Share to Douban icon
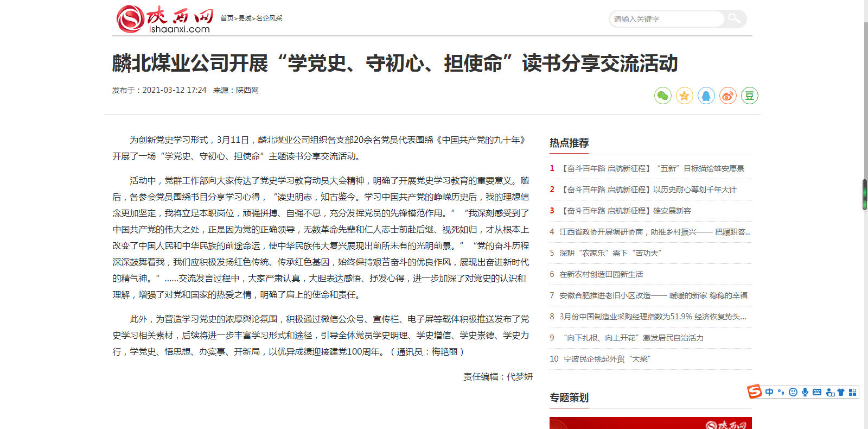 click(749, 96)
